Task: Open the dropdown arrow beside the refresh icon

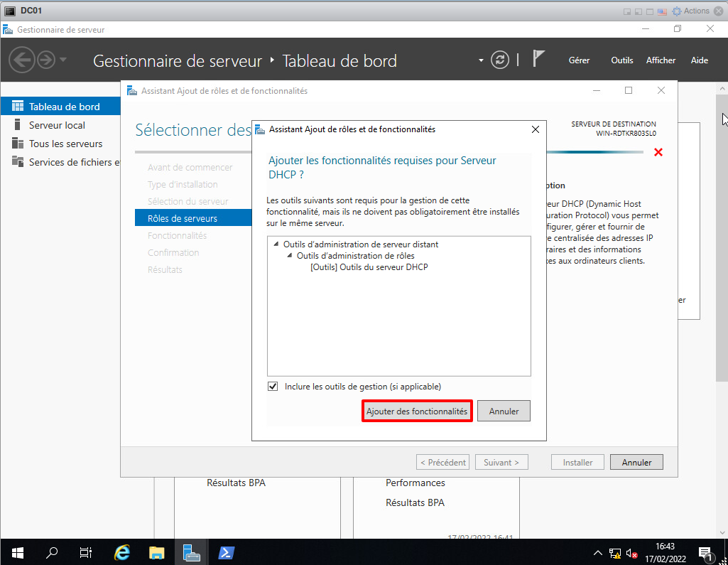Action: 481,60
